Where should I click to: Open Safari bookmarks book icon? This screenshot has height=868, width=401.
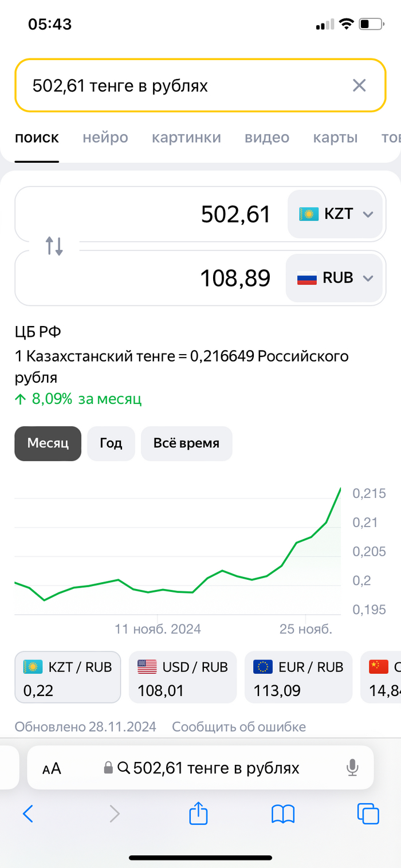pyautogui.click(x=283, y=814)
